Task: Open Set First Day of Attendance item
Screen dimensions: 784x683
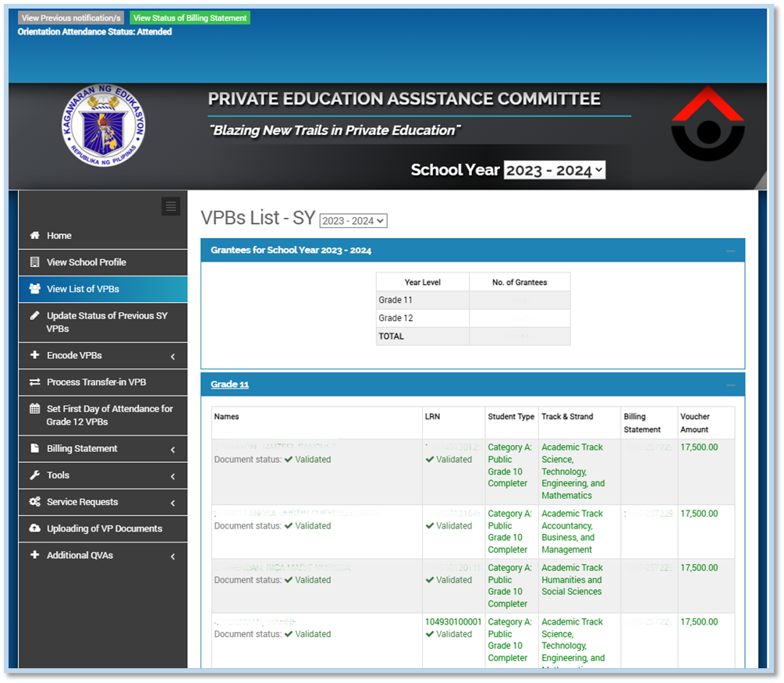Action: (x=103, y=415)
